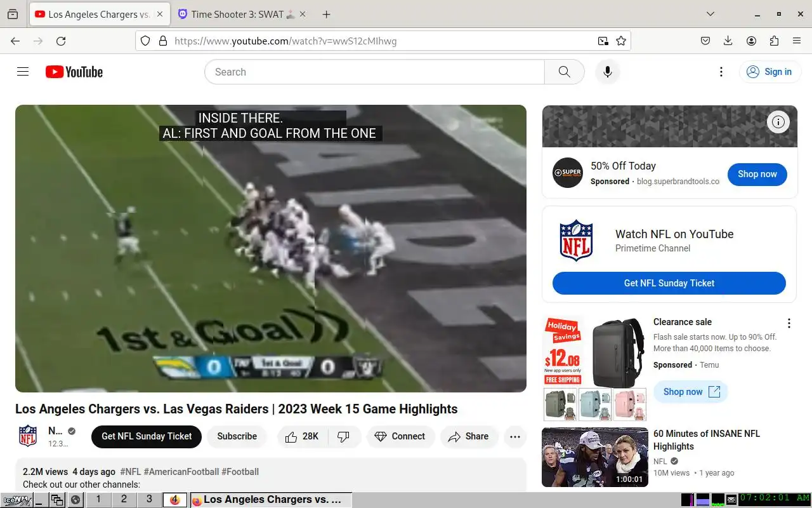Click the #NFL hashtag

(x=131, y=472)
